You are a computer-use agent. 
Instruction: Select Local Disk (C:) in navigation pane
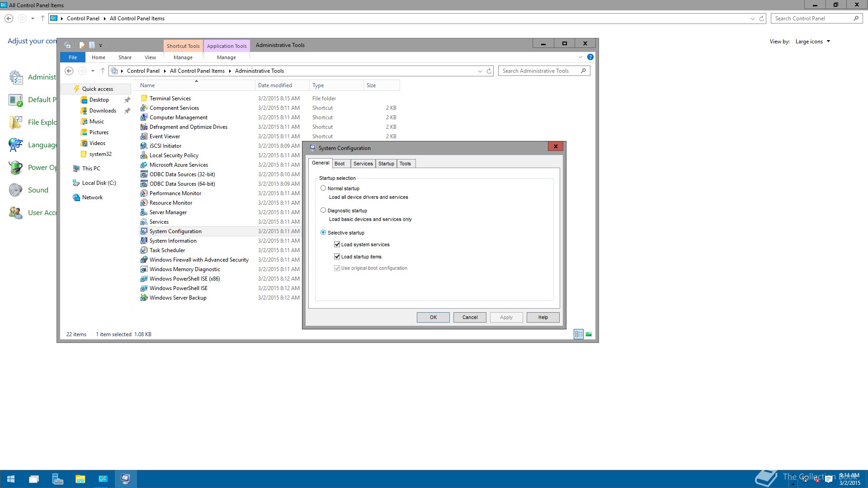point(99,183)
